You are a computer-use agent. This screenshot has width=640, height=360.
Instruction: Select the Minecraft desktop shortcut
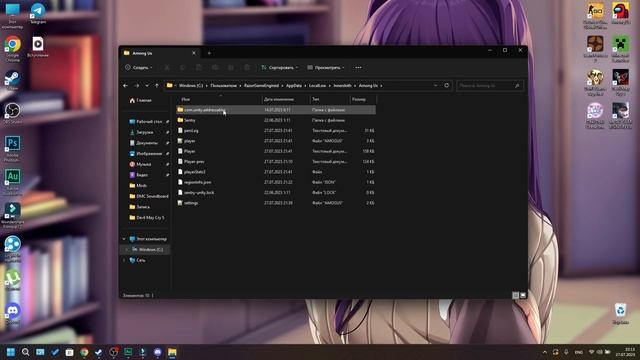point(620,49)
